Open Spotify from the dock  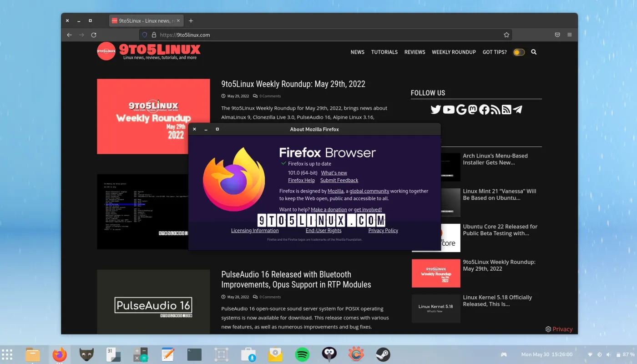click(302, 354)
